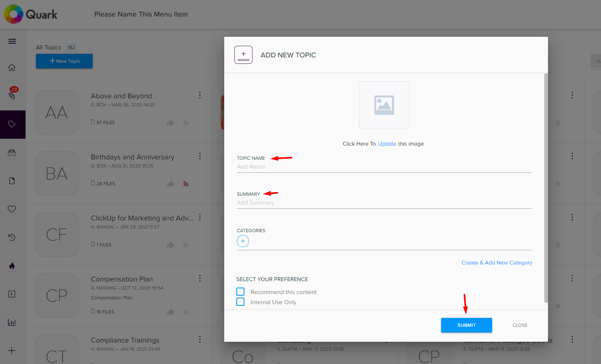Screen dimensions: 601x364
Task: Click the Update image link
Action: pyautogui.click(x=387, y=144)
